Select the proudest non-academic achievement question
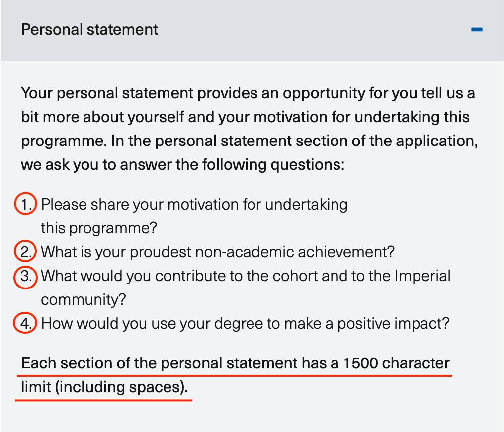Screen dimensions: 504x432 click(218, 252)
